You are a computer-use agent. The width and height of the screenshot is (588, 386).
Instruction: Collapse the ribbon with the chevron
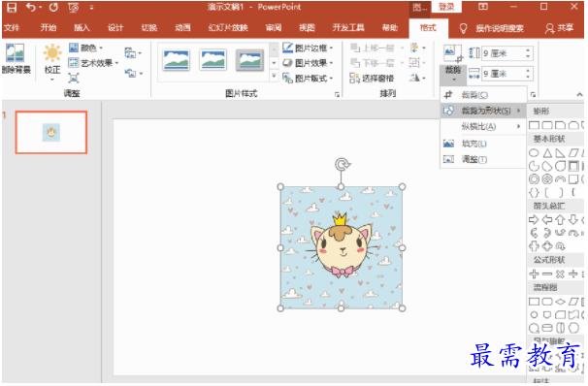[579, 94]
